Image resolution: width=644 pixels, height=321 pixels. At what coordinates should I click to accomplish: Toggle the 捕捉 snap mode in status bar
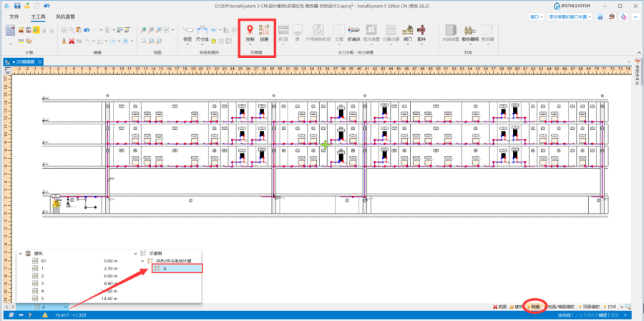(602, 315)
